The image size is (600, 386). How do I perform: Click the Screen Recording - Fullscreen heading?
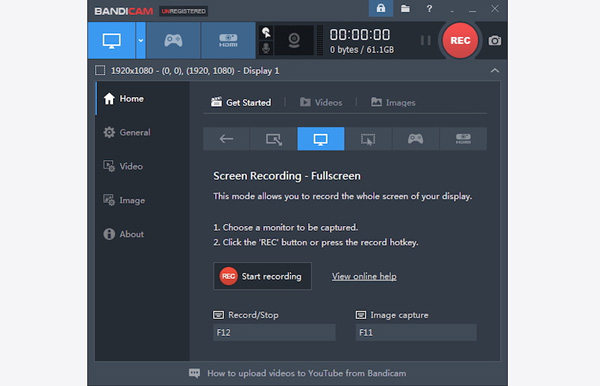(287, 176)
